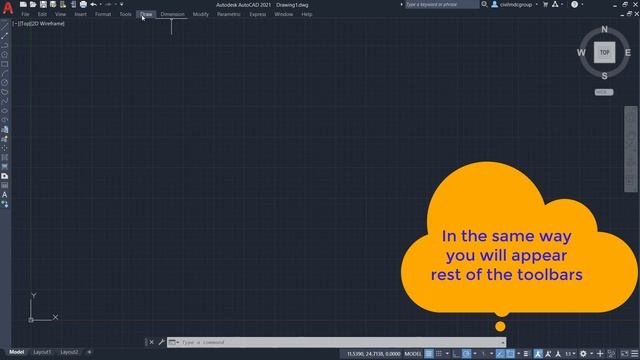Open recent commands dropdown in command line
The width and height of the screenshot is (640, 360).
(x=174, y=342)
